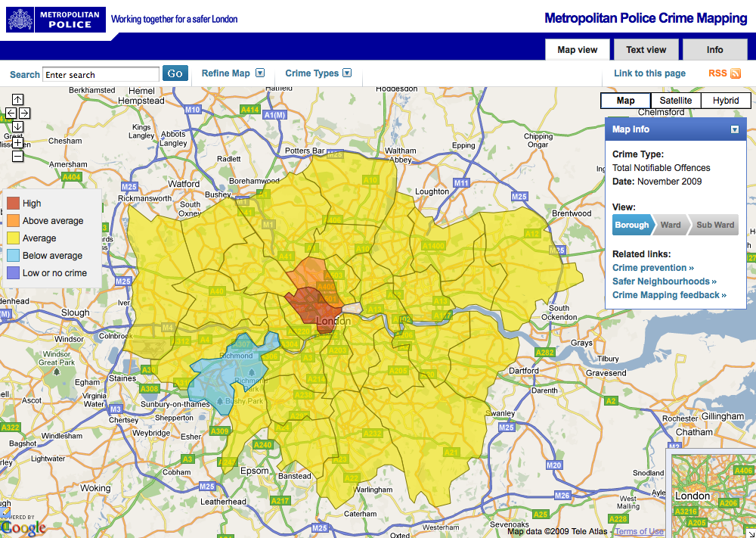This screenshot has width=756, height=538.
Task: Choose the Borough view level
Action: (631, 225)
